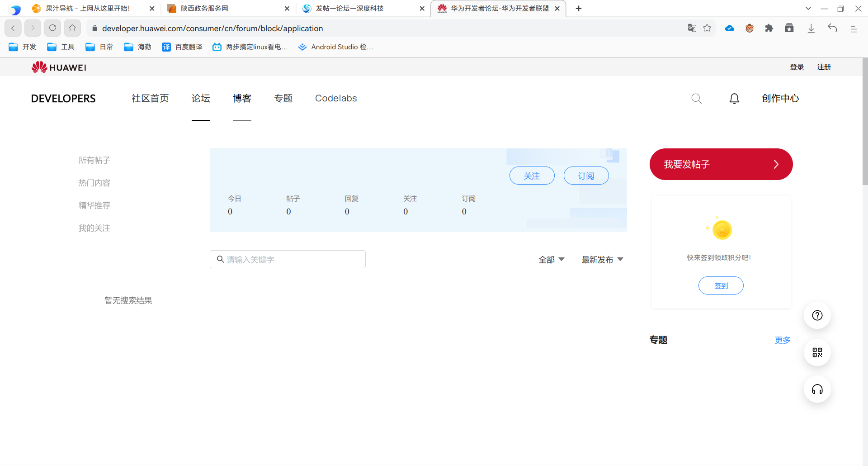Click the 登录 login link
This screenshot has height=466, width=868.
click(797, 67)
